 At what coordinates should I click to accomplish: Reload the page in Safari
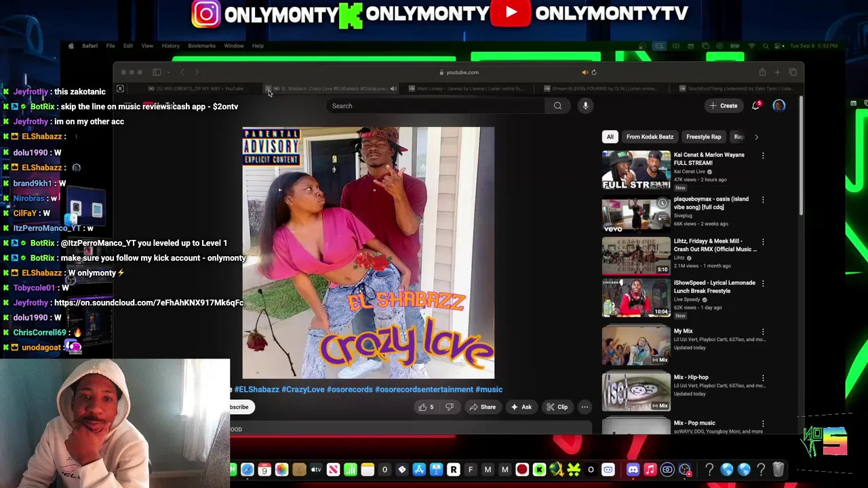click(593, 72)
